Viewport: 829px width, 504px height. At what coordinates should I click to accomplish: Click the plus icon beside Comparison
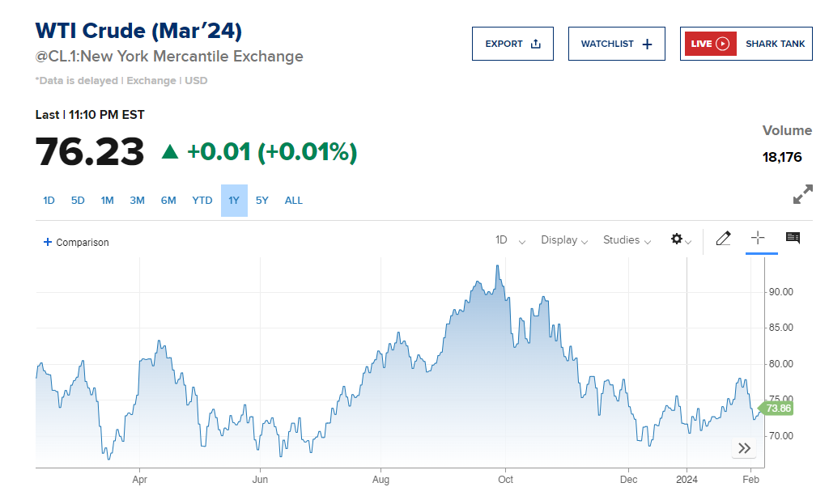click(x=48, y=242)
